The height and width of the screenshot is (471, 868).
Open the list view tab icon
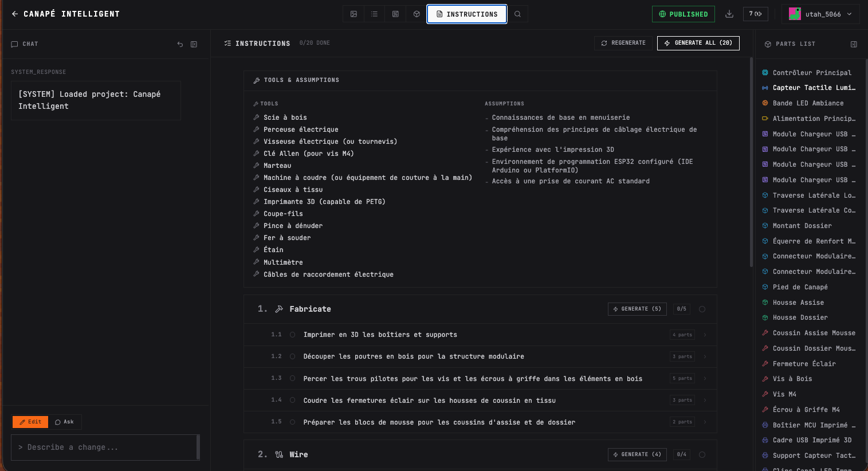click(374, 14)
